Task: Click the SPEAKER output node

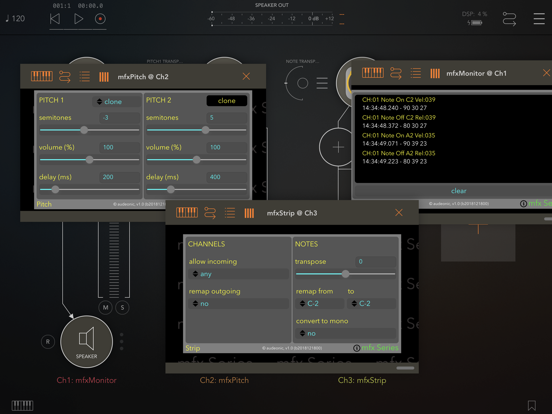Action: point(87,341)
